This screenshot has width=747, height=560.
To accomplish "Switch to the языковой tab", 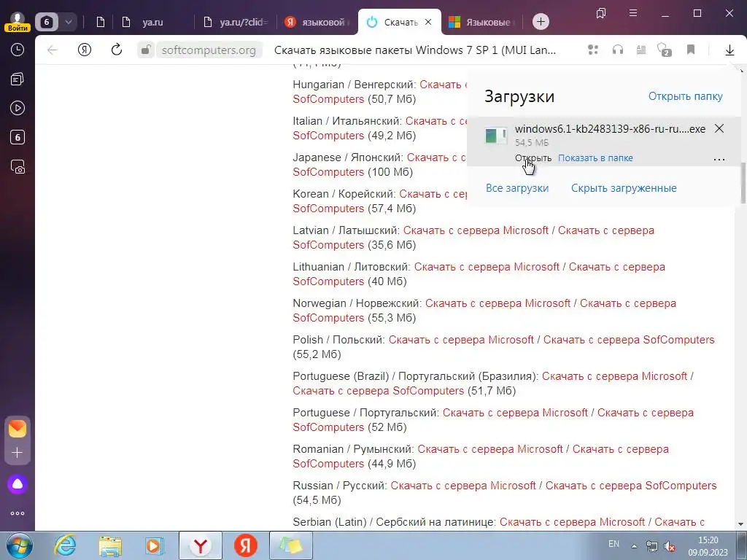I will point(317,22).
